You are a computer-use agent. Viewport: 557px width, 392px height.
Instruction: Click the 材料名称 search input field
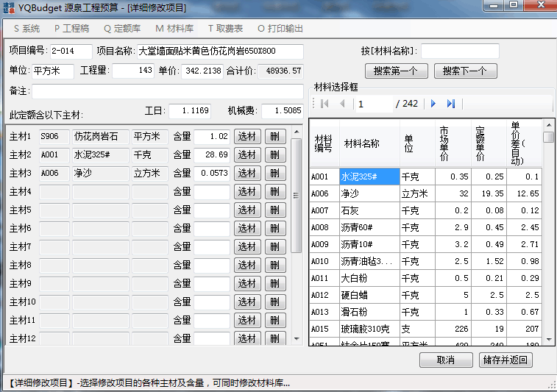tap(460, 51)
